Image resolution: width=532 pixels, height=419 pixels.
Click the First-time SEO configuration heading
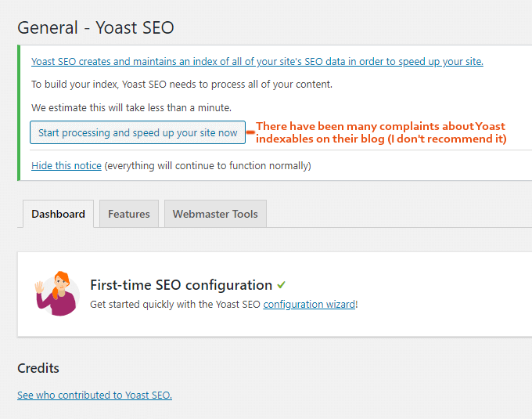pyautogui.click(x=182, y=285)
